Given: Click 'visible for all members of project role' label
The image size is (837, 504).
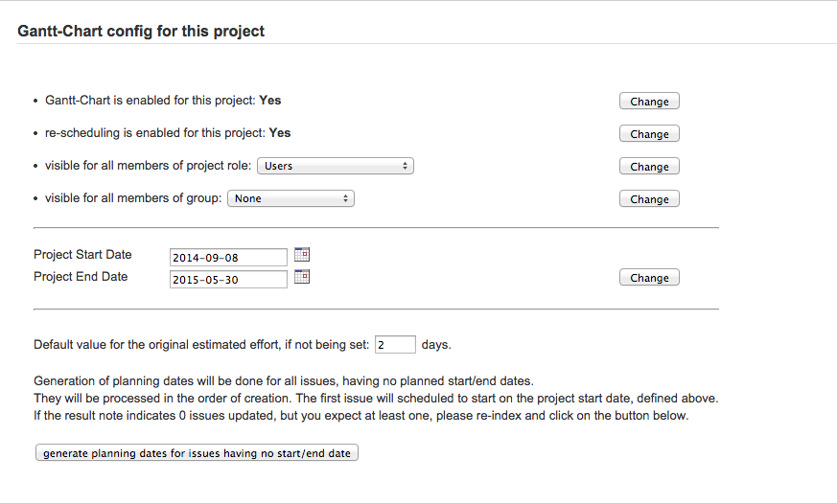Looking at the screenshot, I should [149, 166].
